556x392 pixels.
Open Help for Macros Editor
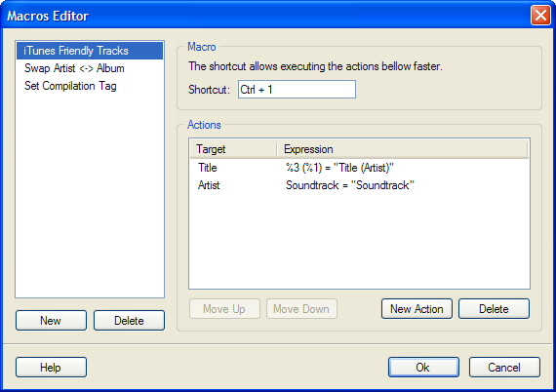pos(51,368)
